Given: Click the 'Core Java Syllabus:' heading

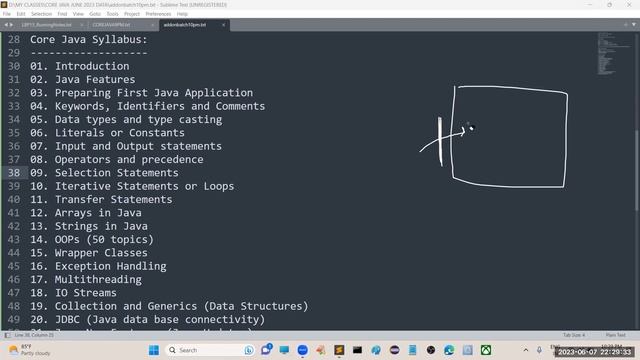Looking at the screenshot, I should coord(89,40).
